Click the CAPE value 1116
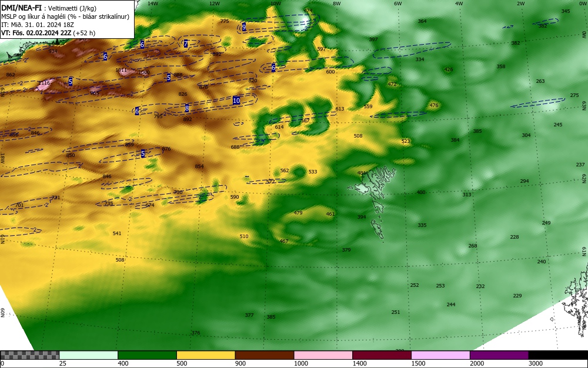This screenshot has width=588, height=368. pyautogui.click(x=44, y=83)
